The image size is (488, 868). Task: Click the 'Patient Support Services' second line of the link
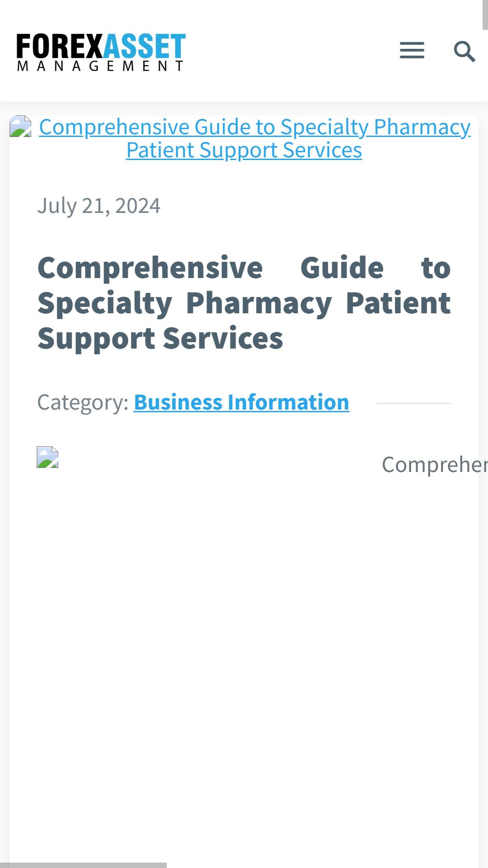(x=244, y=150)
